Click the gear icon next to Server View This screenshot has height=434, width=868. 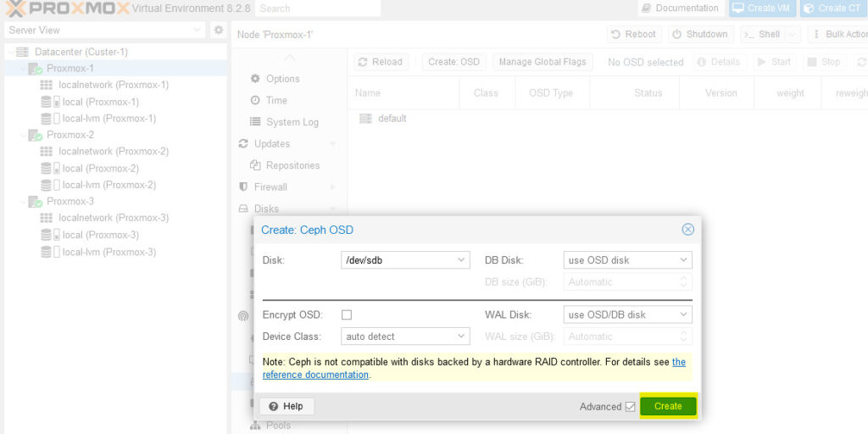(x=219, y=30)
